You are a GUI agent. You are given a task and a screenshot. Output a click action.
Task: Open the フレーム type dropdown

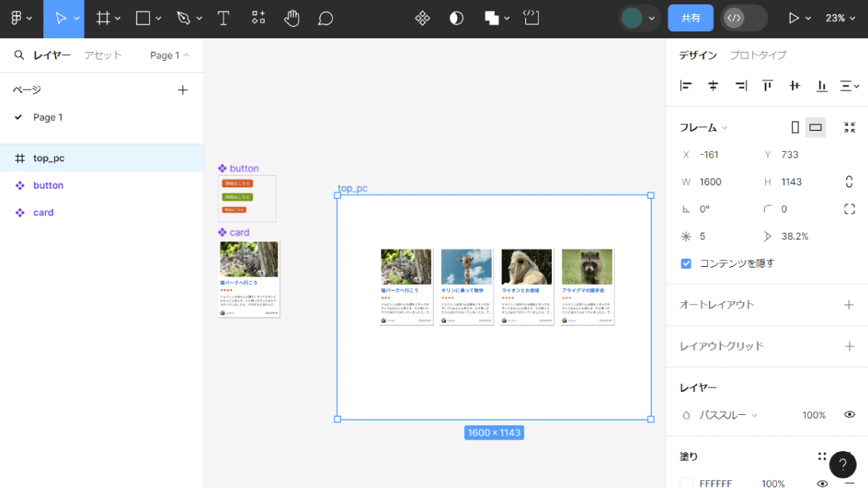[704, 127]
